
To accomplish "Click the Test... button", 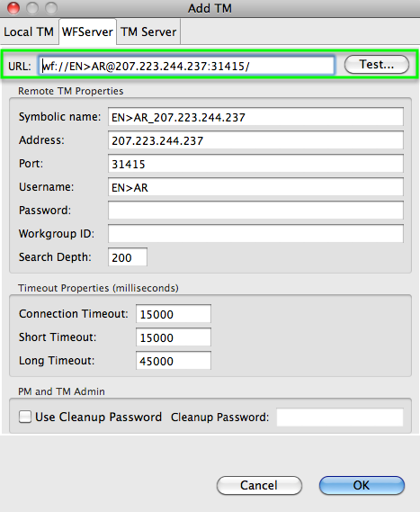I will (x=377, y=65).
